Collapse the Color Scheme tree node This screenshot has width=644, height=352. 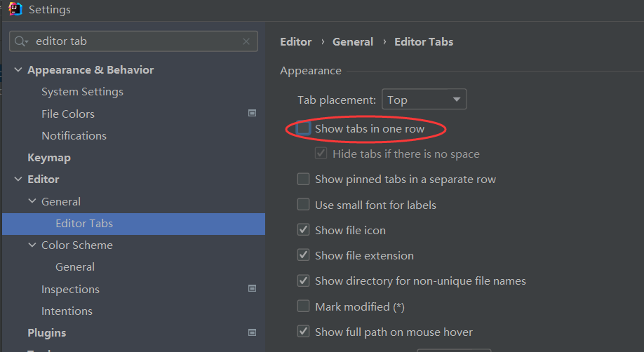(x=32, y=245)
